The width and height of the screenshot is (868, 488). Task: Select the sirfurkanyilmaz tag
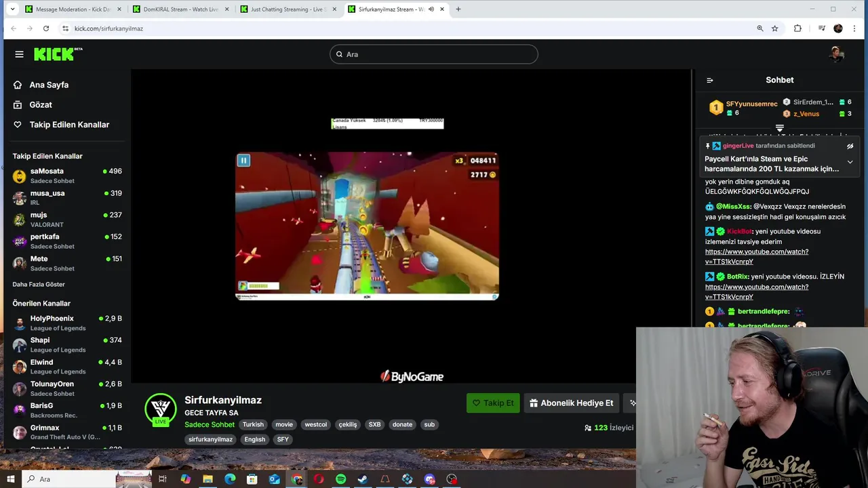(210, 439)
